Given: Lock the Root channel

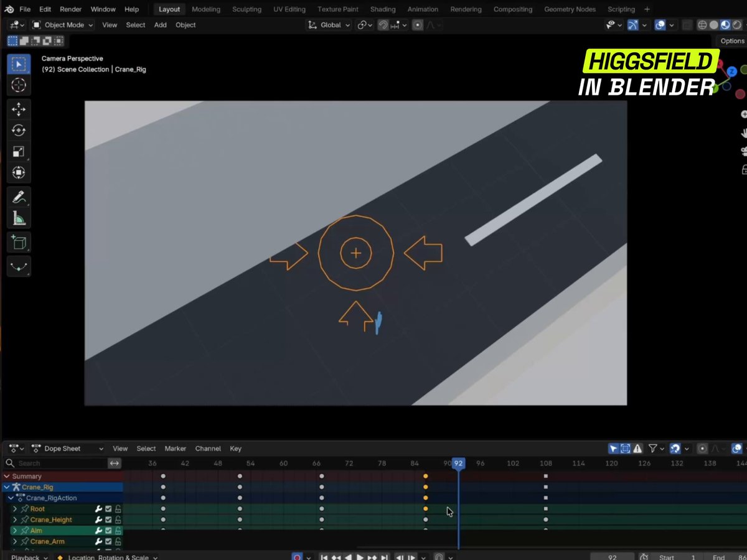Looking at the screenshot, I should point(118,509).
